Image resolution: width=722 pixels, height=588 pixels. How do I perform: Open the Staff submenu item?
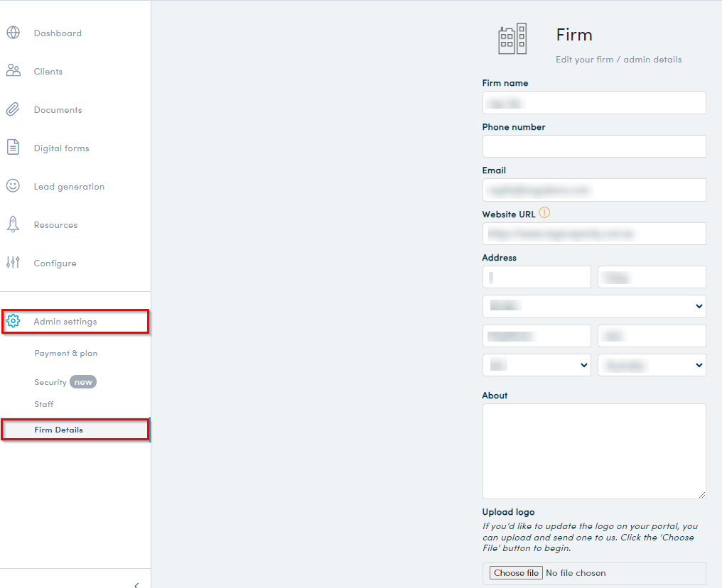44,404
